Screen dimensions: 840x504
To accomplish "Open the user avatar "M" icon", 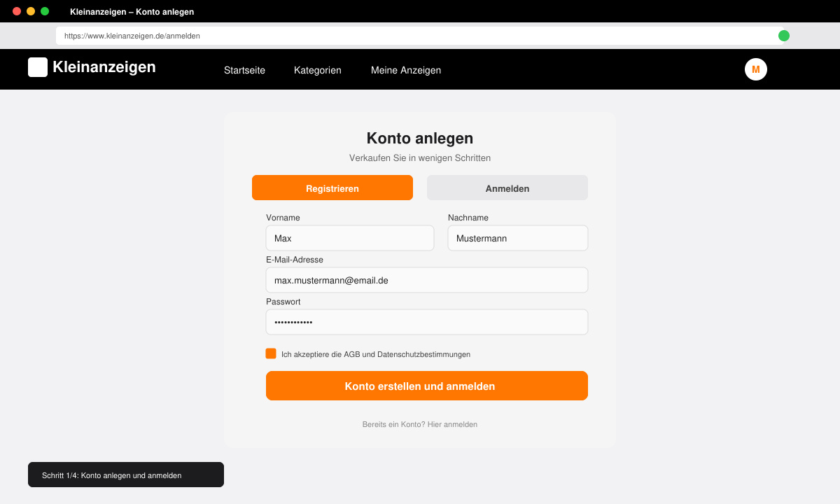I will click(x=756, y=69).
